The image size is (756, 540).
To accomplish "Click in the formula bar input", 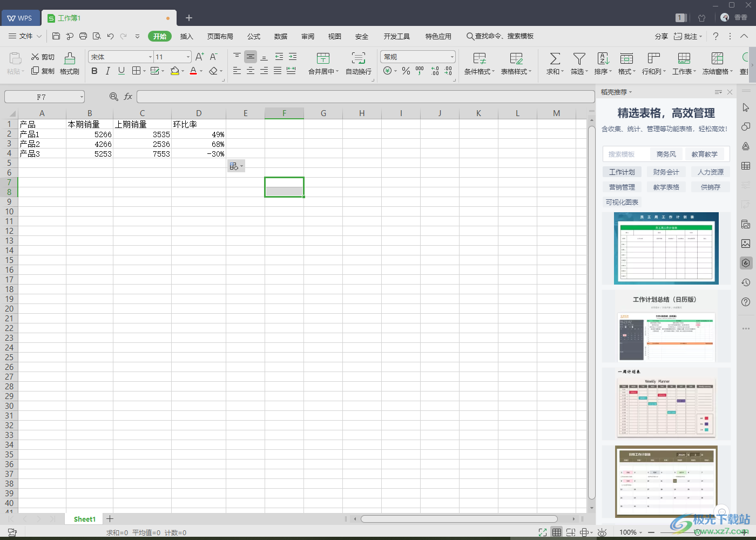I will [x=366, y=97].
